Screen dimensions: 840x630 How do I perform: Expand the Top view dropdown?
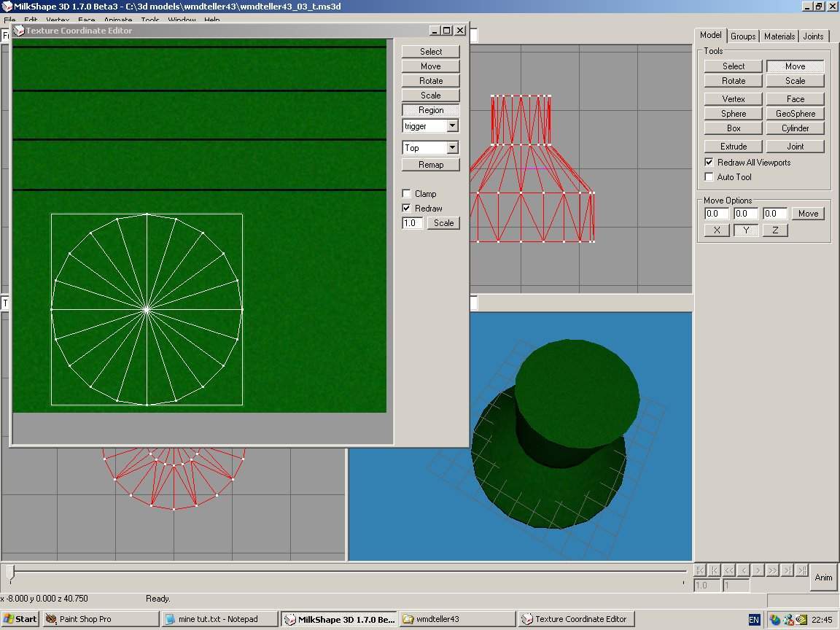point(452,148)
